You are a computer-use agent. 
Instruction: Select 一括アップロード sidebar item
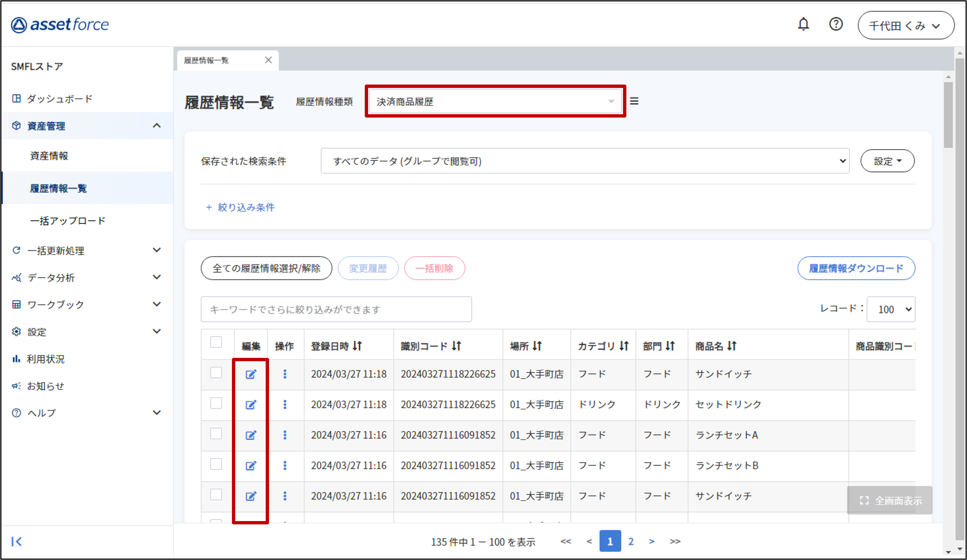coord(68,221)
